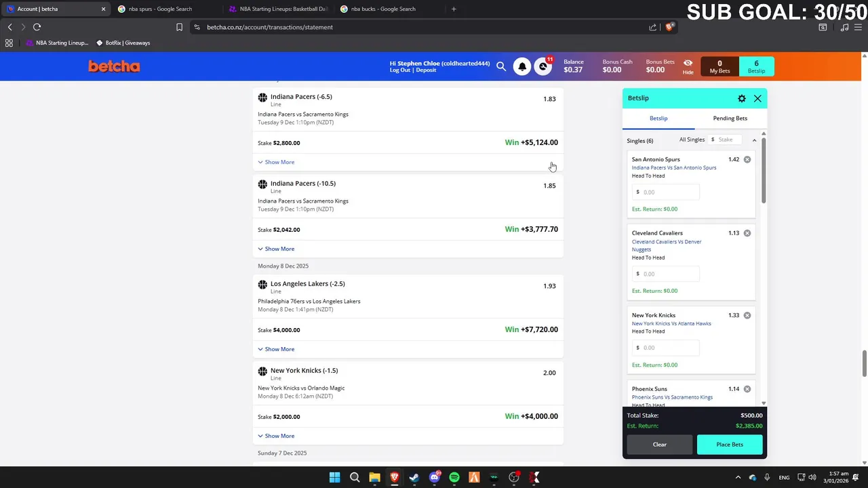Open Betslip settings gear

742,98
